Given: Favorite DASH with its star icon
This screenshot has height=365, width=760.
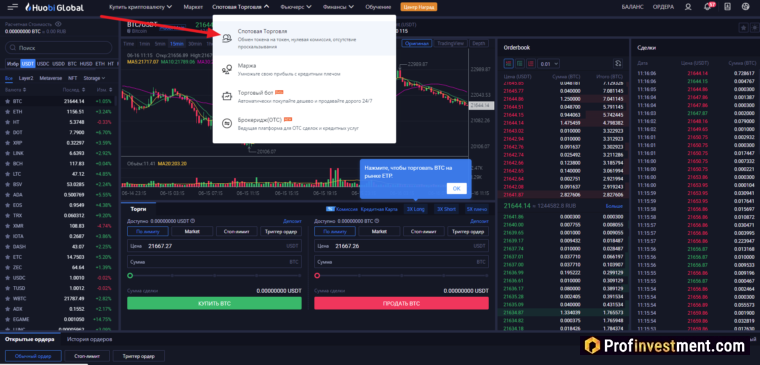Looking at the screenshot, I should tap(7, 247).
